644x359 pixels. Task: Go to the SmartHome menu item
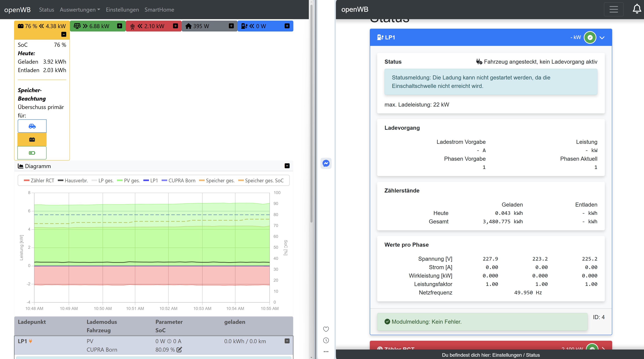click(159, 9)
